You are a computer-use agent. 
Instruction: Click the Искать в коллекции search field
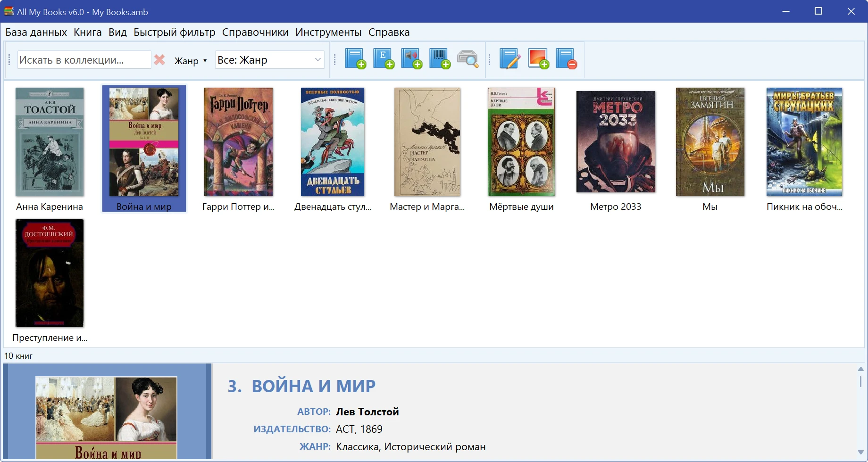point(84,60)
